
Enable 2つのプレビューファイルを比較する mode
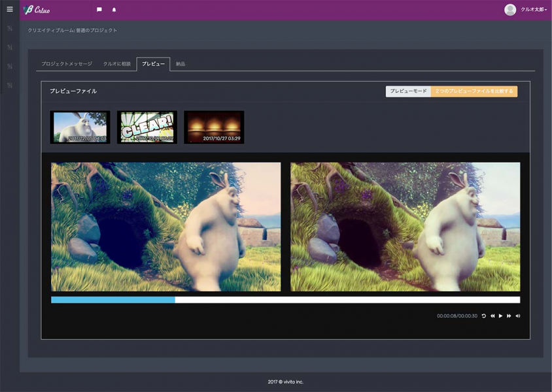tap(474, 91)
